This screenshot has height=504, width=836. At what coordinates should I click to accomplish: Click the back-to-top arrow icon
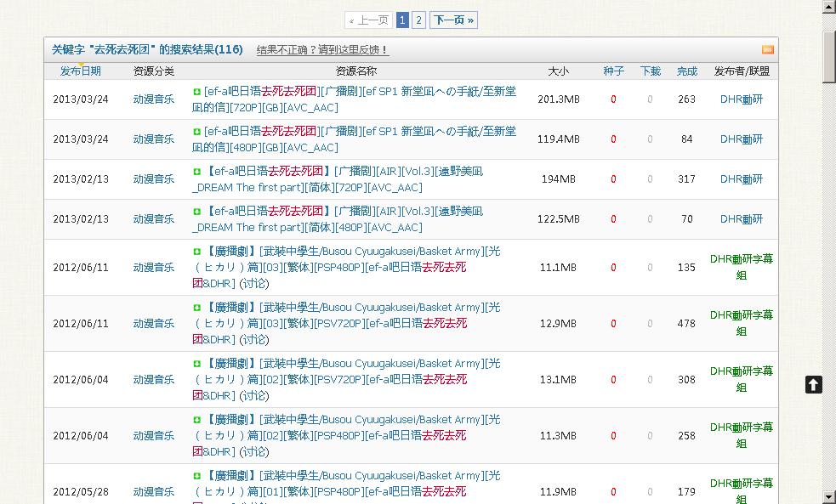coord(814,385)
